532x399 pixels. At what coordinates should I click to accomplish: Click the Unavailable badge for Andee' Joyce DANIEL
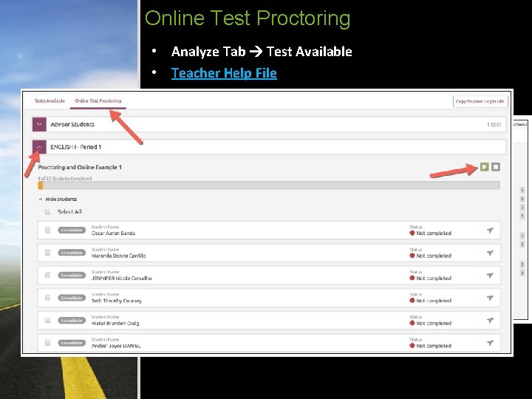pos(72,343)
